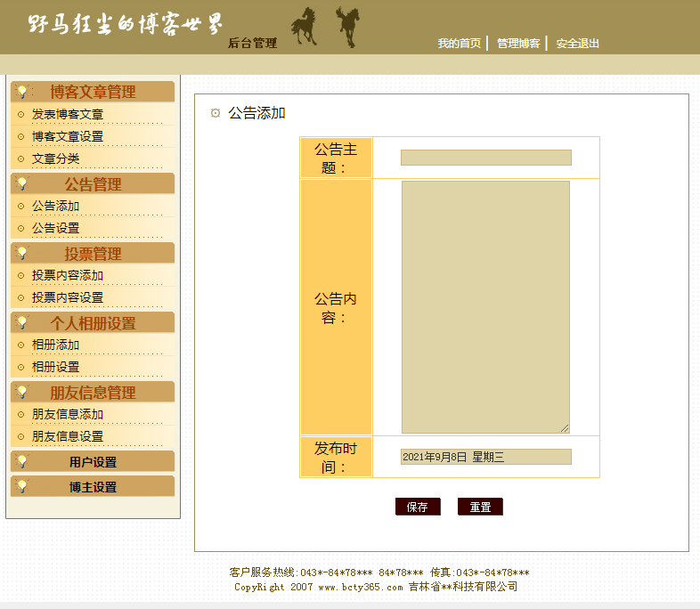Click inside the 公告内容 text area
This screenshot has height=609, width=700.
click(485, 307)
